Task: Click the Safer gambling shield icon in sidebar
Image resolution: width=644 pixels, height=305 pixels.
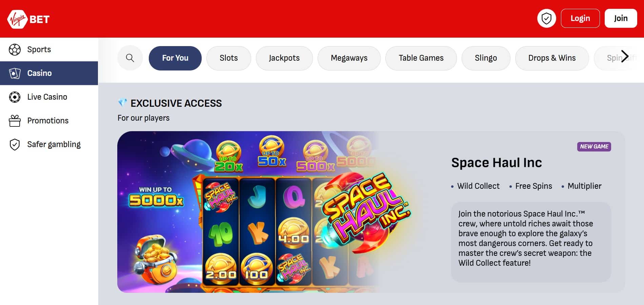Action: pos(15,144)
